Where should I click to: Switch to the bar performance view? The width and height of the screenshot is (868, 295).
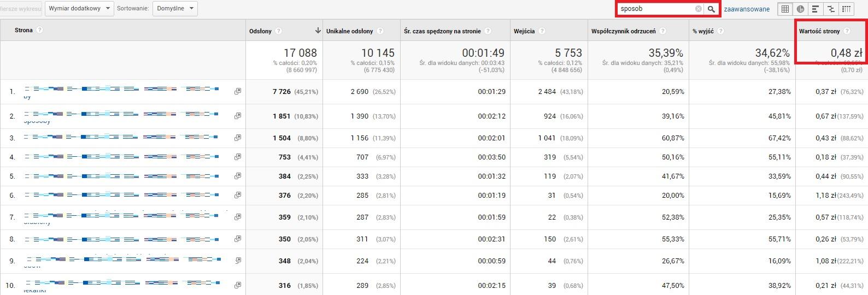pos(816,9)
